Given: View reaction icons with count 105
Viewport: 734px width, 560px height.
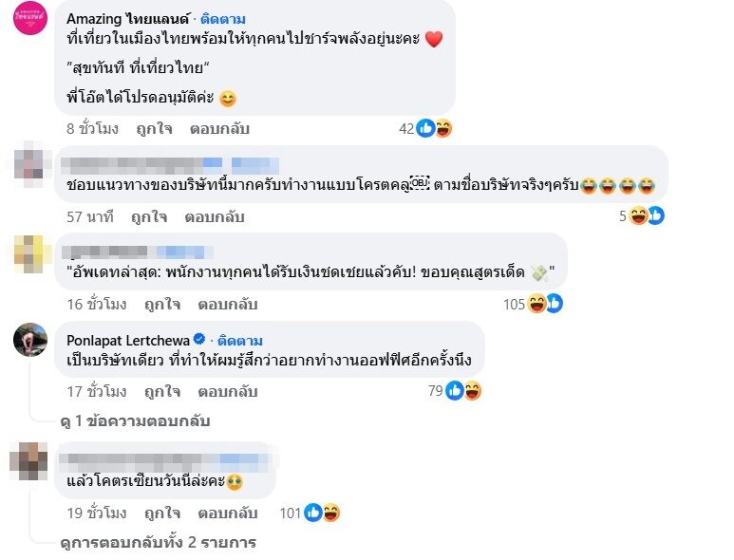Looking at the screenshot, I should [x=546, y=304].
